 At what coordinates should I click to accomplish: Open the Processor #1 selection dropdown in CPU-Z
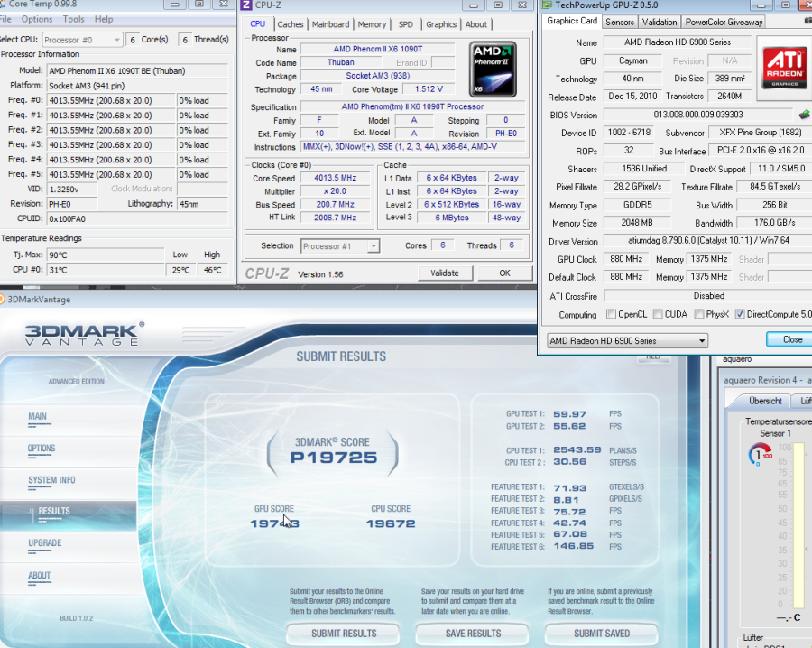(x=340, y=246)
